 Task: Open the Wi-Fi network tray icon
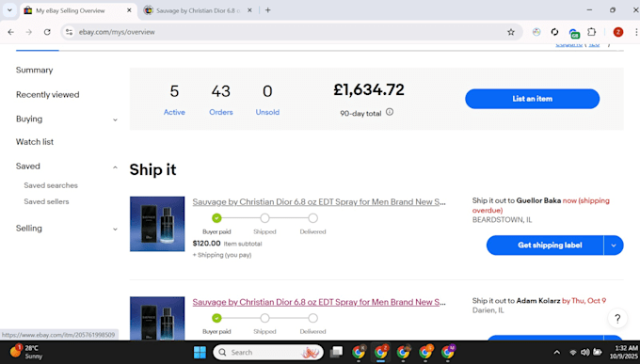point(572,352)
